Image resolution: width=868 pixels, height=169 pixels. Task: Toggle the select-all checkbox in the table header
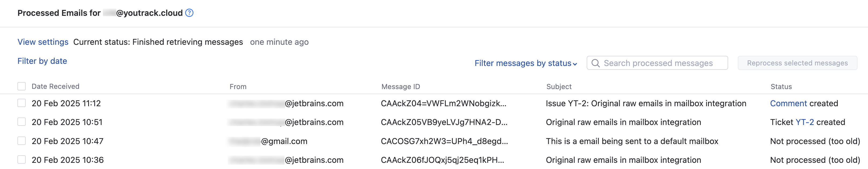point(21,86)
